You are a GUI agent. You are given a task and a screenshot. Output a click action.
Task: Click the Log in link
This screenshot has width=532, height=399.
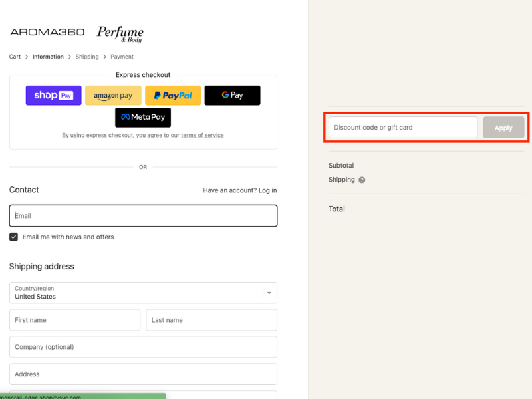pos(267,190)
